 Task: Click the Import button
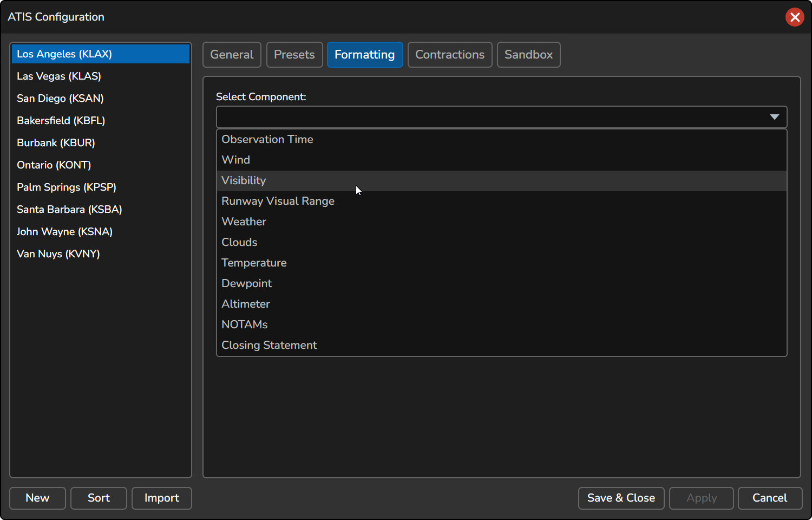click(x=161, y=498)
